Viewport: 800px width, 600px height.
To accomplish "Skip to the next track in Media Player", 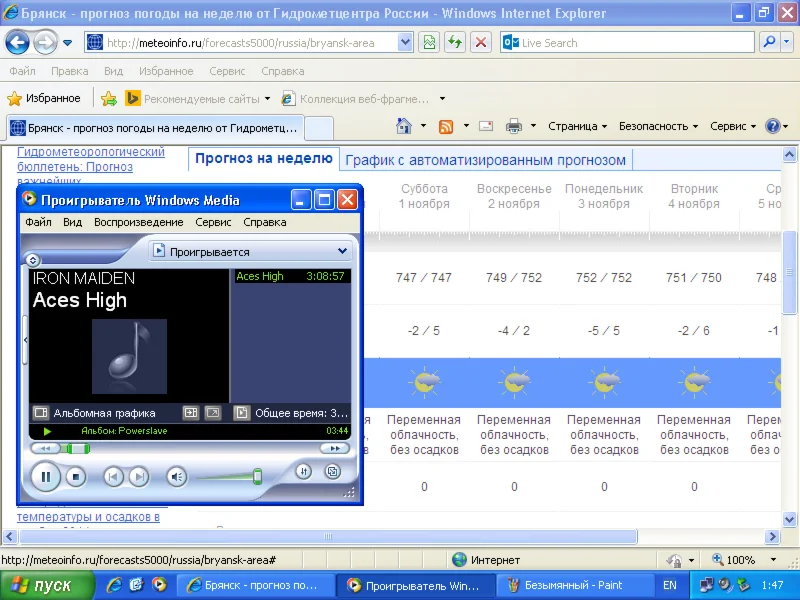I will pyautogui.click(x=139, y=477).
